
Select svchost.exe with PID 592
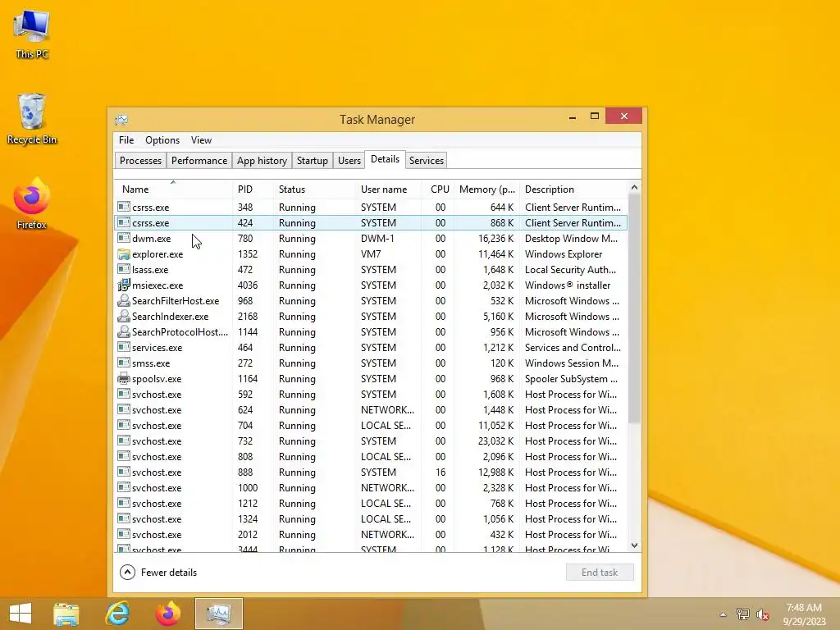click(x=370, y=395)
